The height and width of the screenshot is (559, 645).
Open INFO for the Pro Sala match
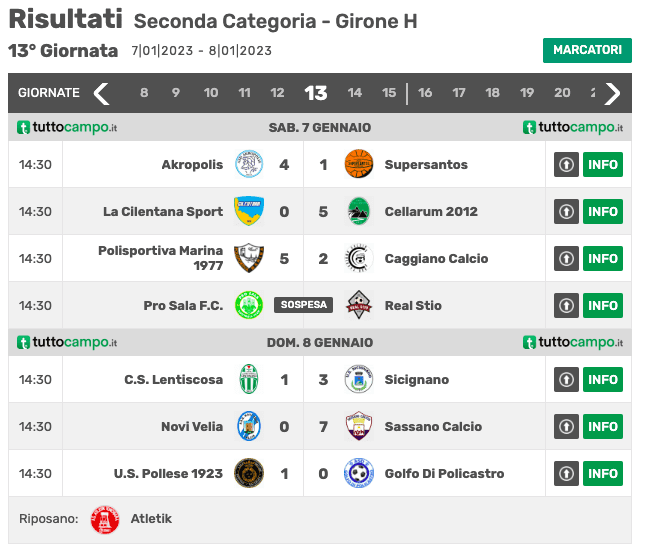[x=603, y=306]
